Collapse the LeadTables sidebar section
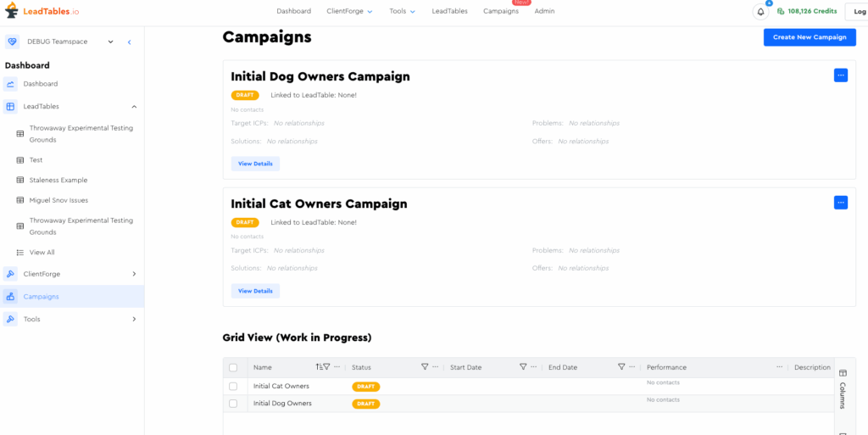Viewport: 868px width, 435px height. click(134, 107)
